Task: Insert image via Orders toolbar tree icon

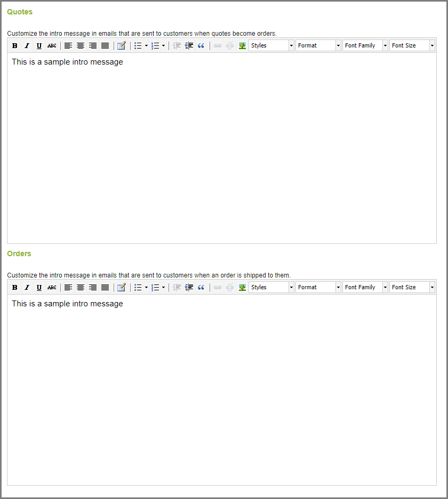Action: [242, 287]
